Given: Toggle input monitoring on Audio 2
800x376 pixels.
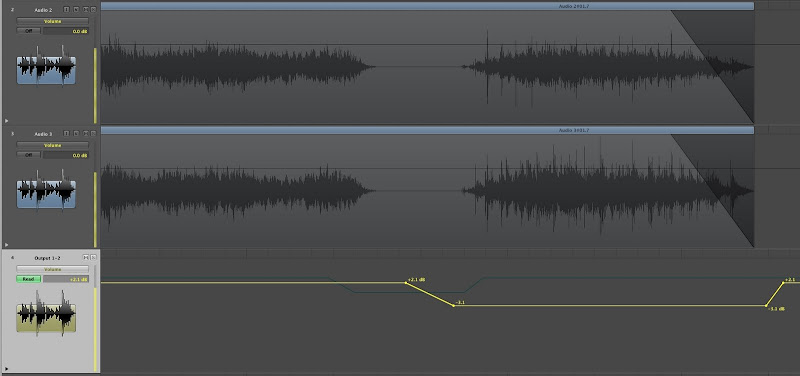Looking at the screenshot, I should click(x=66, y=9).
